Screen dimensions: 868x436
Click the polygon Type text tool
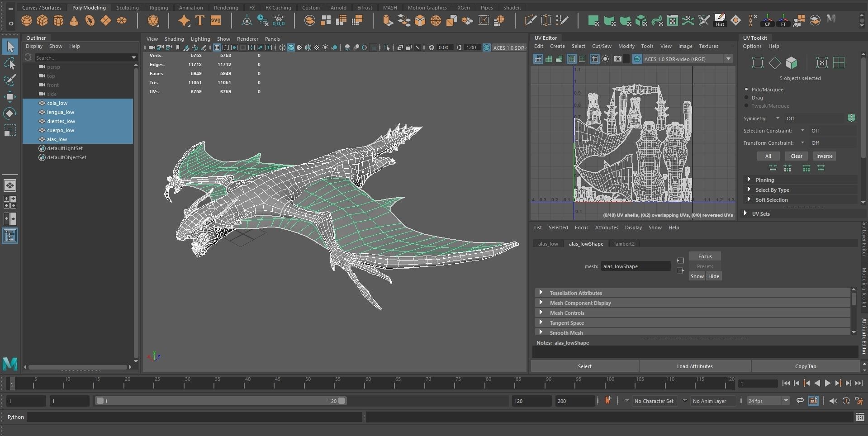coord(199,21)
